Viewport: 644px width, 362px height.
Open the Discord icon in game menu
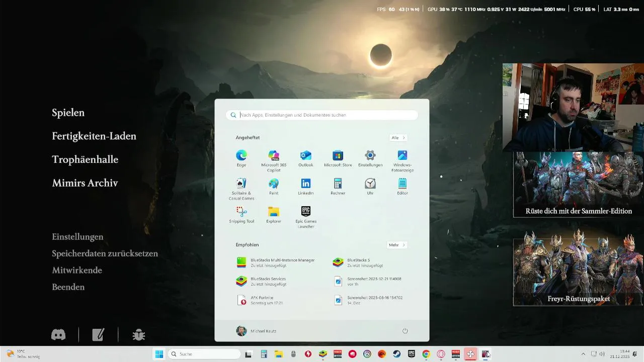pyautogui.click(x=58, y=335)
